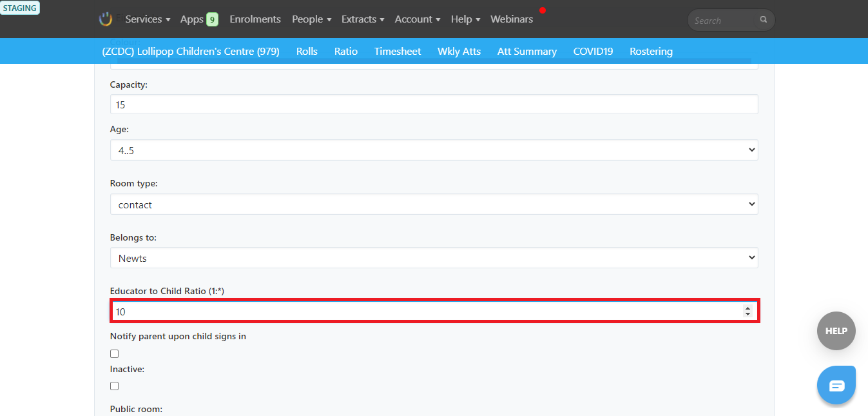The width and height of the screenshot is (868, 416).
Task: Open the Help dropdown menu
Action: [x=465, y=19]
